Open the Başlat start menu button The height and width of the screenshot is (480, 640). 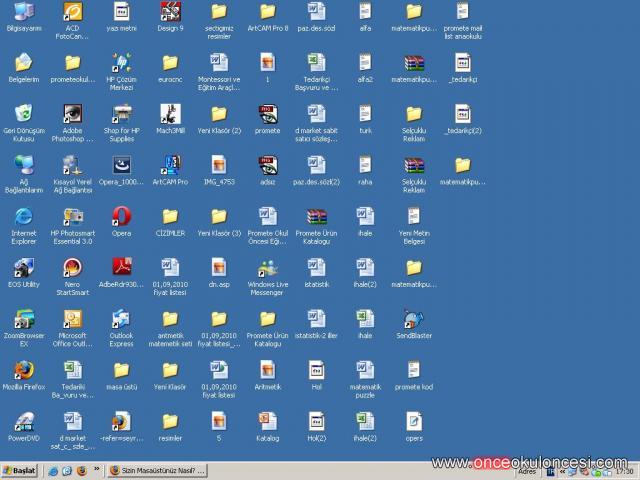point(20,471)
